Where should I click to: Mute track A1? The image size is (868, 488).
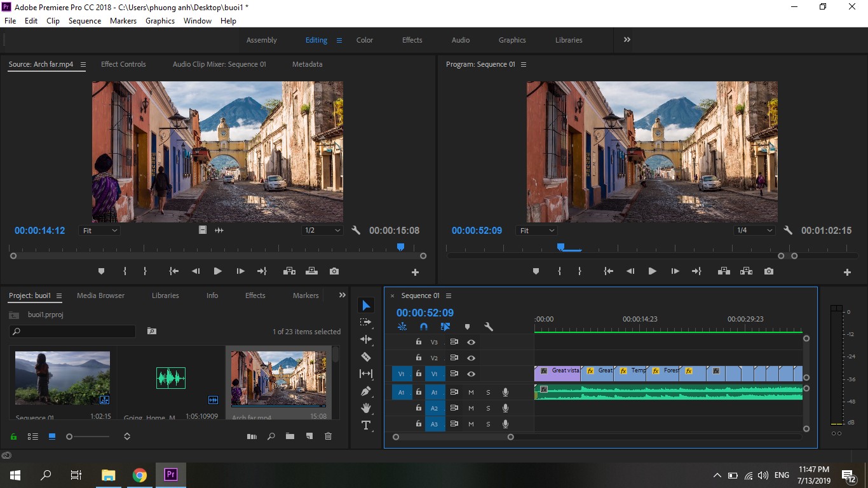tap(471, 392)
